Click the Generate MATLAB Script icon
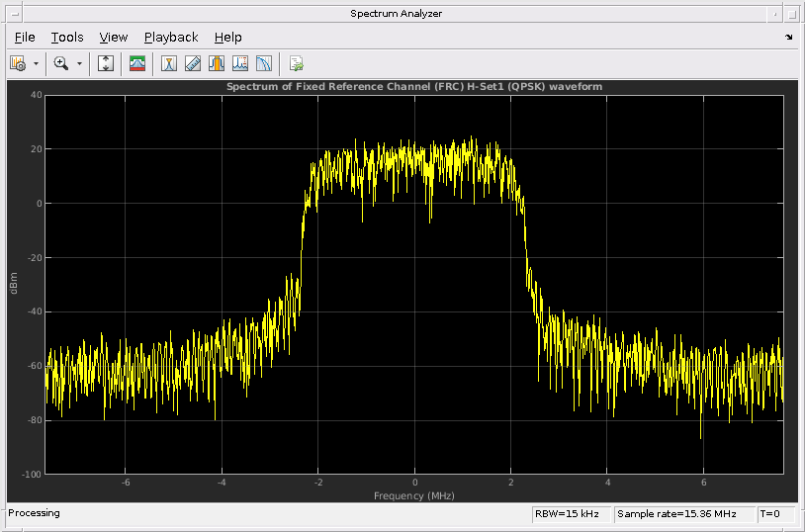This screenshot has height=532, width=805. pos(296,63)
